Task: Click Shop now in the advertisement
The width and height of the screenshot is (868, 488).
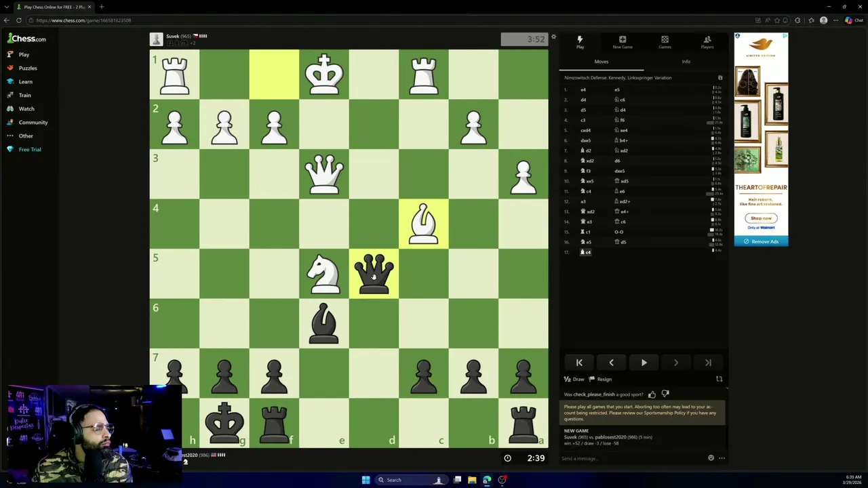Action: click(761, 218)
